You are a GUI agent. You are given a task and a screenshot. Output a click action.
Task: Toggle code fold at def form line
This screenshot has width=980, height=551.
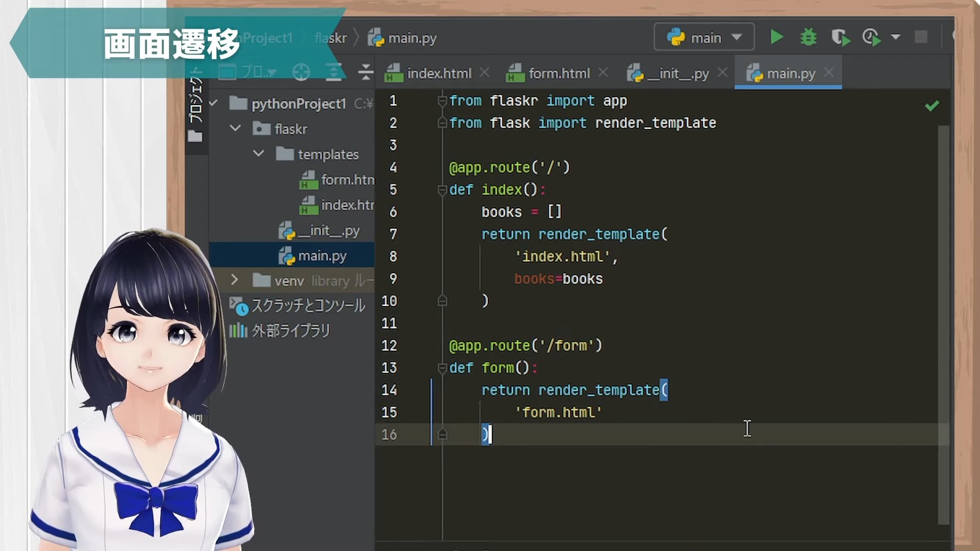tap(442, 368)
